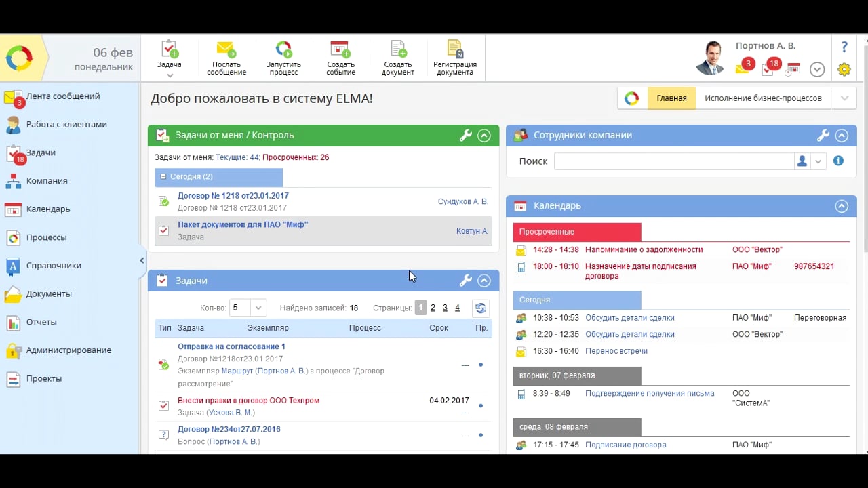Open Регистрация документа toolbar item
Viewport: 868px width, 488px height.
(455, 58)
